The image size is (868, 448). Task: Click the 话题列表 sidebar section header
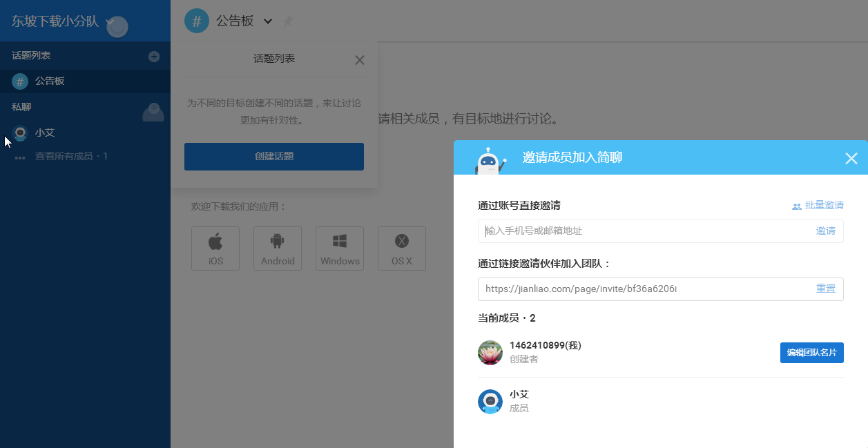pos(31,55)
